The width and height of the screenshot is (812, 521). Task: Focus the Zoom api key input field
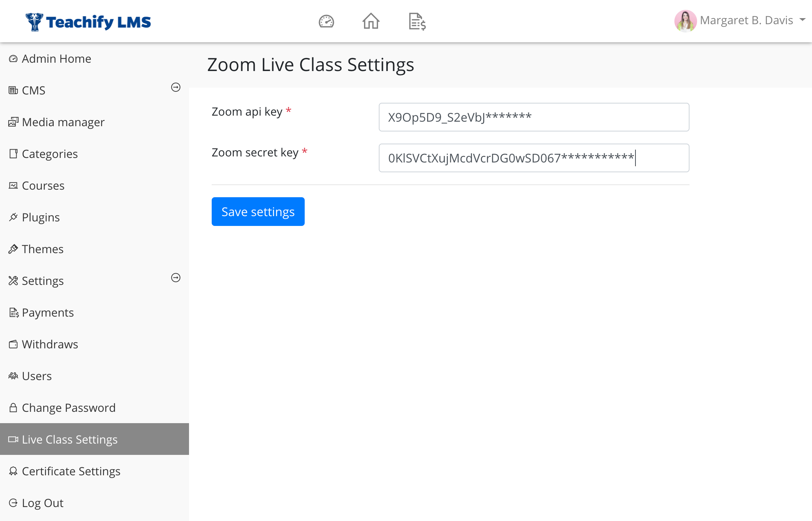point(534,117)
